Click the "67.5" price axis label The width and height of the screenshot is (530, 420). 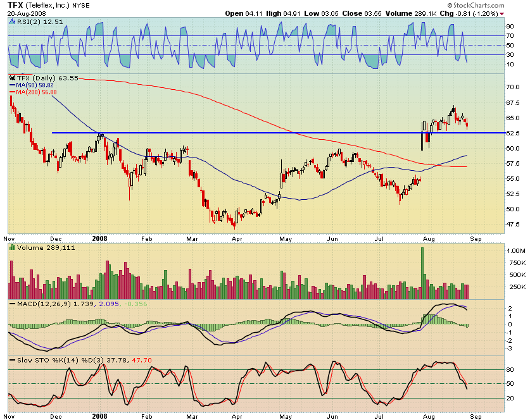pyautogui.click(x=512, y=102)
